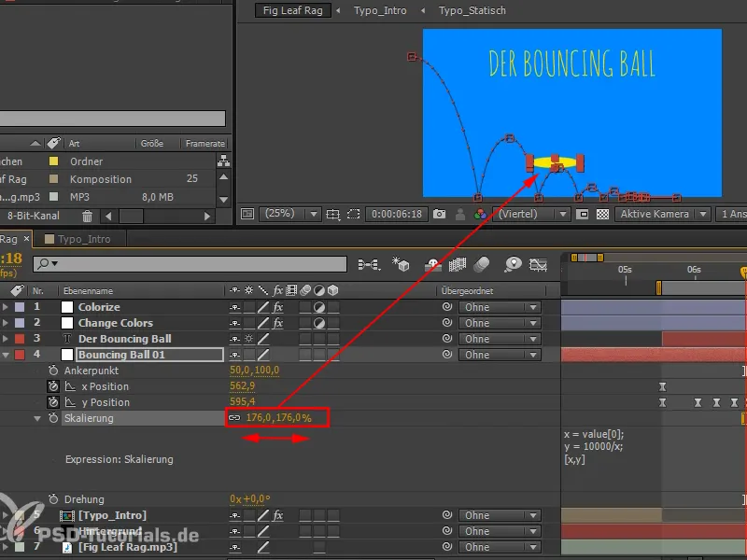Click the pick whip for Colorize layer

(x=447, y=307)
